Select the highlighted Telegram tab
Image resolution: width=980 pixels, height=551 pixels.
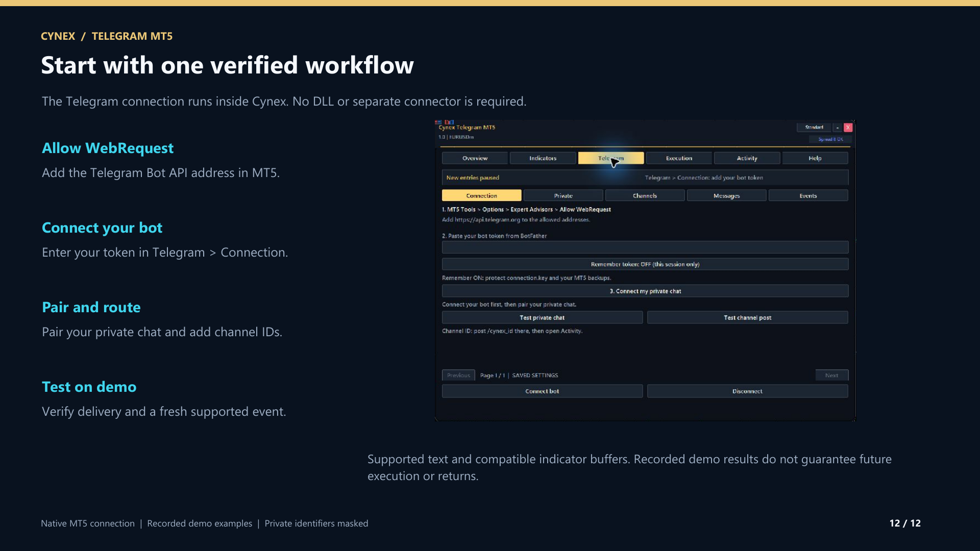[x=611, y=158]
